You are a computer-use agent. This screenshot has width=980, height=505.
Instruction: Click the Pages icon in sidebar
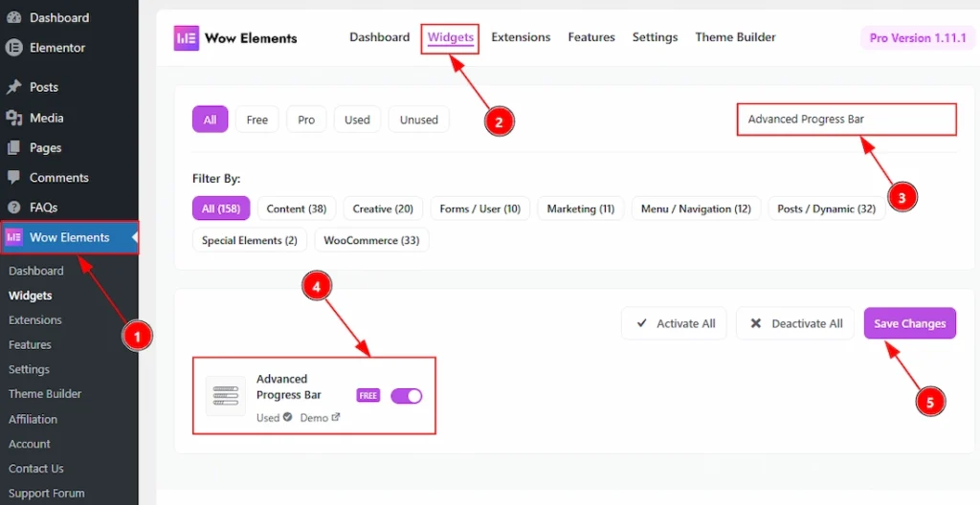click(x=13, y=147)
